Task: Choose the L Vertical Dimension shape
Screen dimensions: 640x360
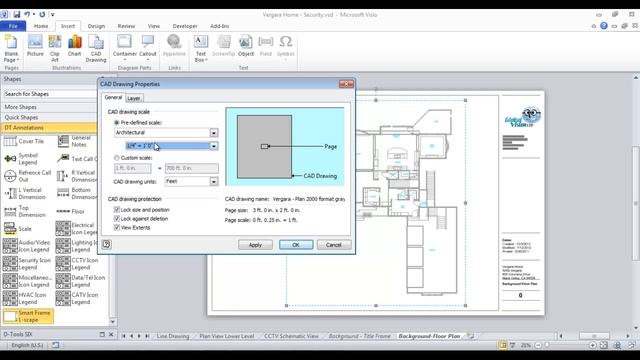Action: [25, 193]
